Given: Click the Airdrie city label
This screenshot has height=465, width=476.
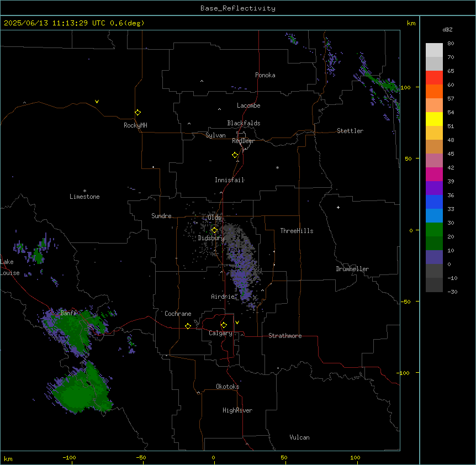Looking at the screenshot, I should [223, 297].
